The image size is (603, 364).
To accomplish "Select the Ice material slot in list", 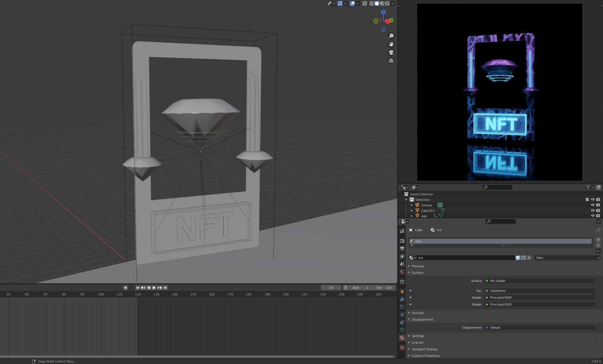I will pos(500,241).
